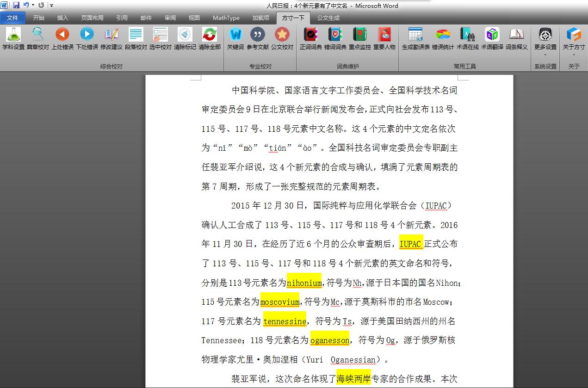Viewport: 588px width, 388px height.
Task: Select the 重要人物 important persons icon
Action: [384, 35]
